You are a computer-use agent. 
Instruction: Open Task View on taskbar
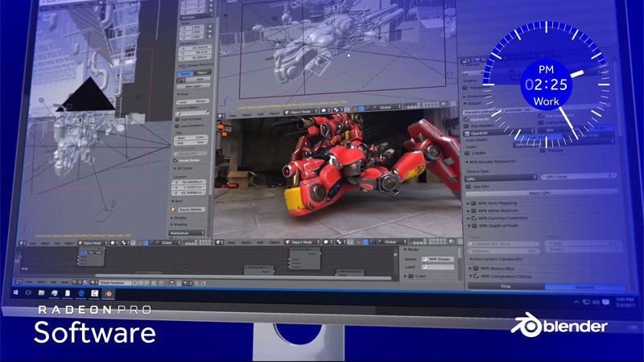[28, 293]
